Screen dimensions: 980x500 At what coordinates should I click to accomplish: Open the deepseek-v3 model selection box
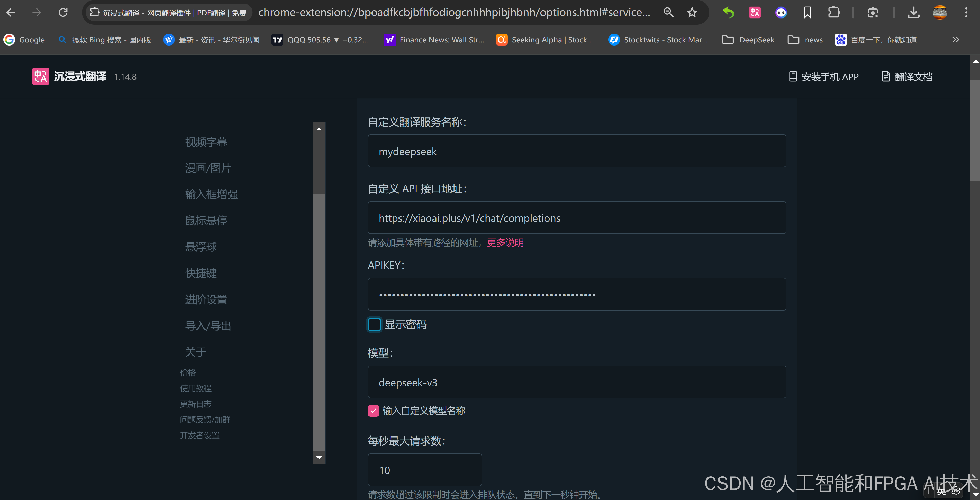click(x=577, y=382)
